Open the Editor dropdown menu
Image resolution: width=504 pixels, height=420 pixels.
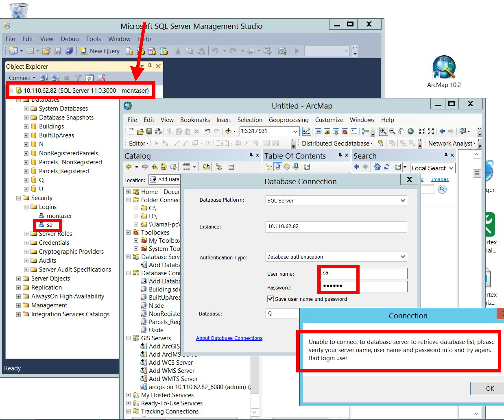139,144
